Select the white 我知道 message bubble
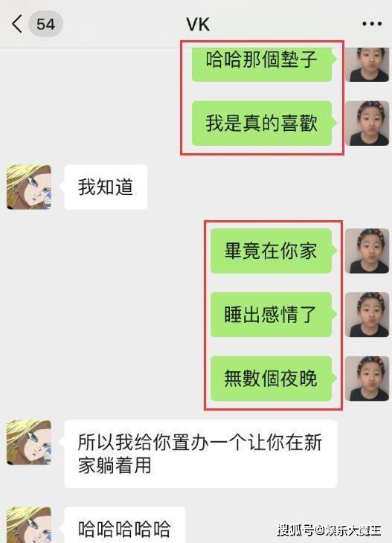This screenshot has height=543, width=392. (106, 187)
